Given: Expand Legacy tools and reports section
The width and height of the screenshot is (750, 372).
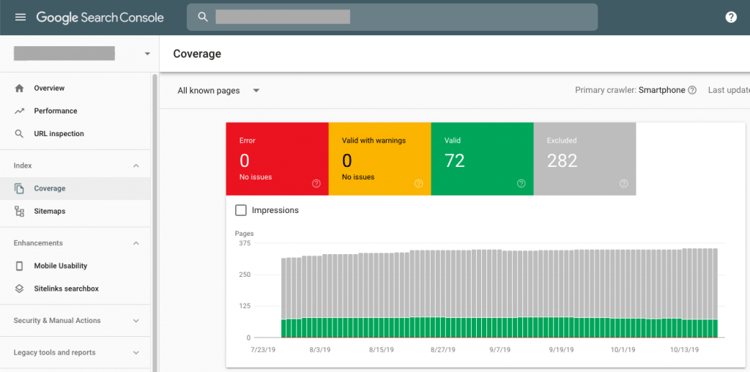Looking at the screenshot, I should [136, 353].
